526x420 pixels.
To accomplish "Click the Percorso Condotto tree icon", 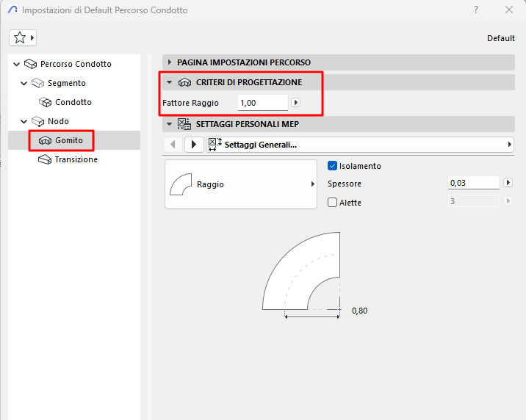I will pyautogui.click(x=31, y=64).
